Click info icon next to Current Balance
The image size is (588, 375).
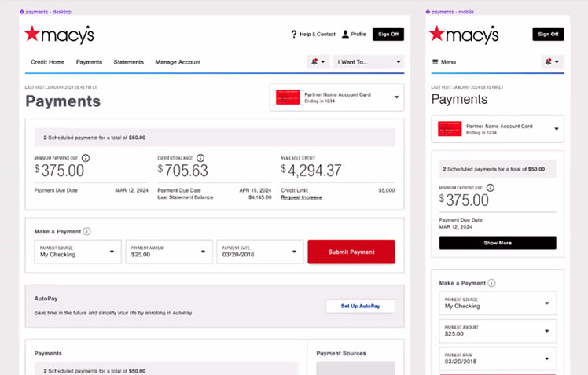point(200,158)
